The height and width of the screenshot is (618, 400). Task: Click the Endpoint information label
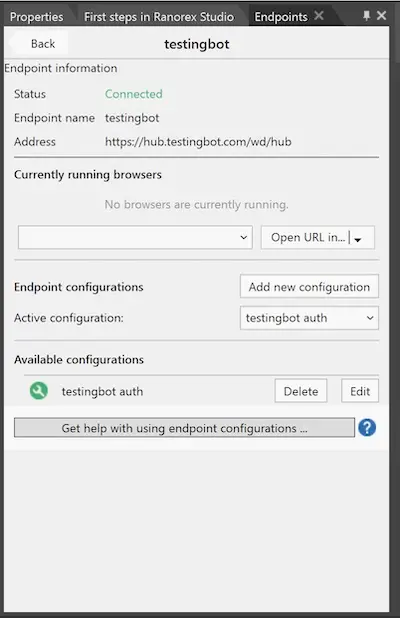[61, 68]
